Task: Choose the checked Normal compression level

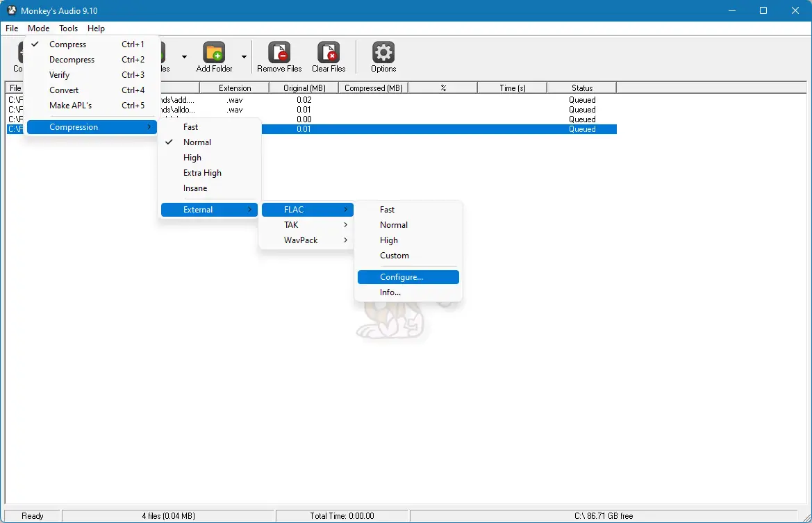Action: click(x=209, y=142)
